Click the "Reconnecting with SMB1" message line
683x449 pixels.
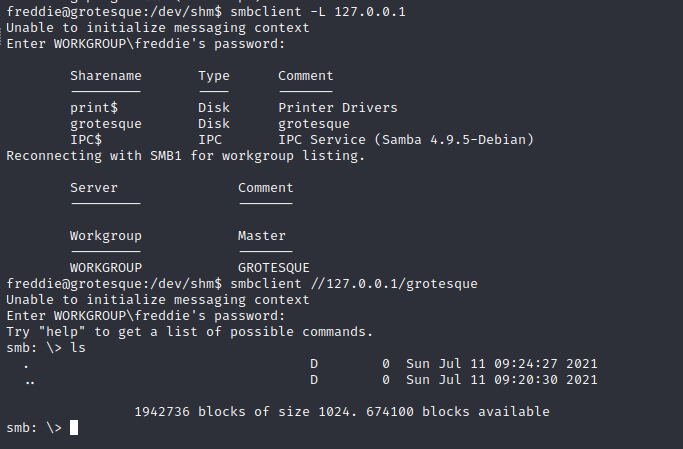186,156
